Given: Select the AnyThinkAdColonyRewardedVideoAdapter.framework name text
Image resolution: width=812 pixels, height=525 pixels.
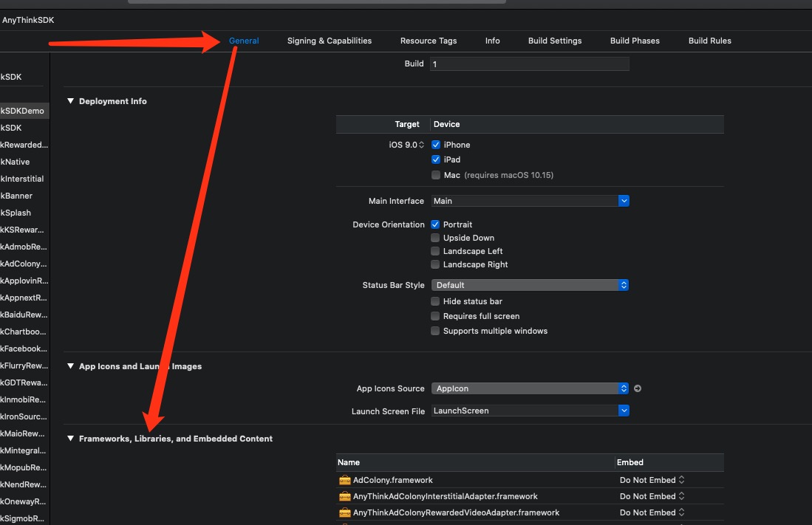Looking at the screenshot, I should pyautogui.click(x=456, y=512).
